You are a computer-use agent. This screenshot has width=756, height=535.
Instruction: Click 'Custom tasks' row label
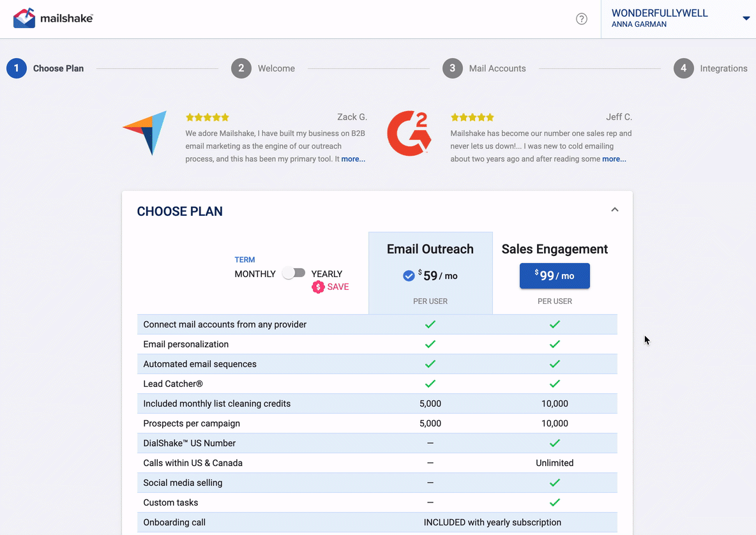(170, 502)
